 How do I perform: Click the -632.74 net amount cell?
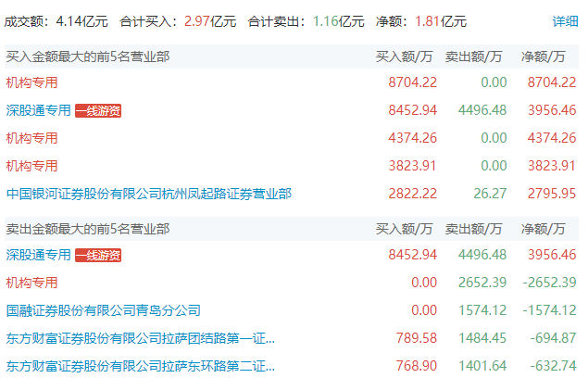click(x=553, y=366)
